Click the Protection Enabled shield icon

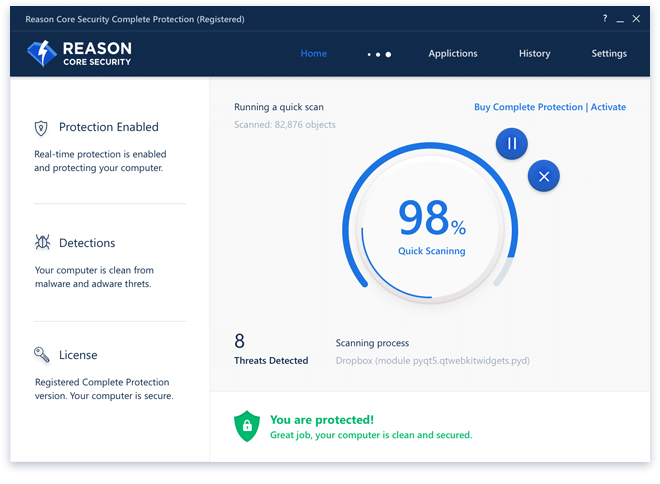[x=41, y=127]
